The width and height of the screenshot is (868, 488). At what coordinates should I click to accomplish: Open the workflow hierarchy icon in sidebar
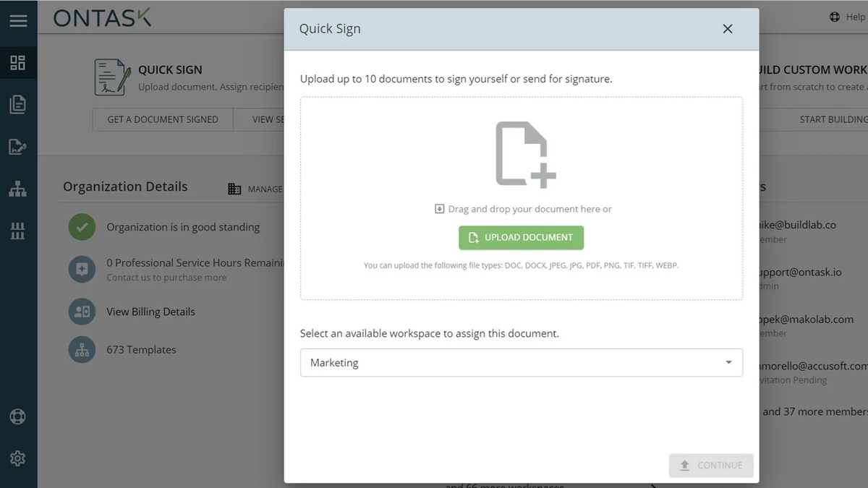click(18, 189)
